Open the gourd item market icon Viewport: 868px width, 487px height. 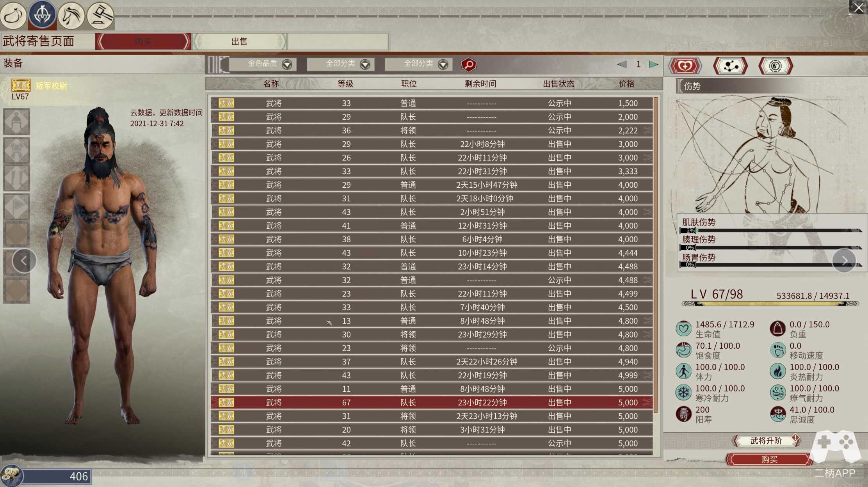[x=14, y=15]
